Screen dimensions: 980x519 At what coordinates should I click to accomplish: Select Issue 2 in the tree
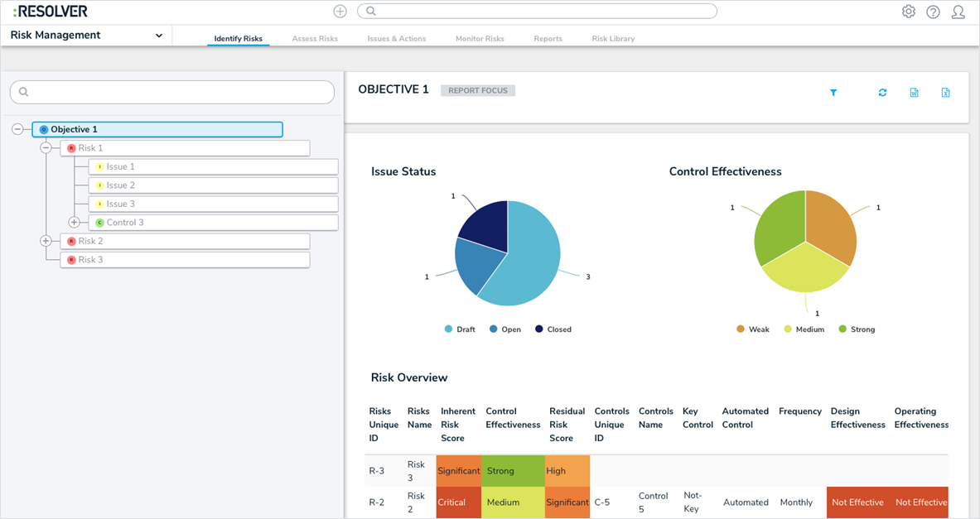(x=213, y=185)
